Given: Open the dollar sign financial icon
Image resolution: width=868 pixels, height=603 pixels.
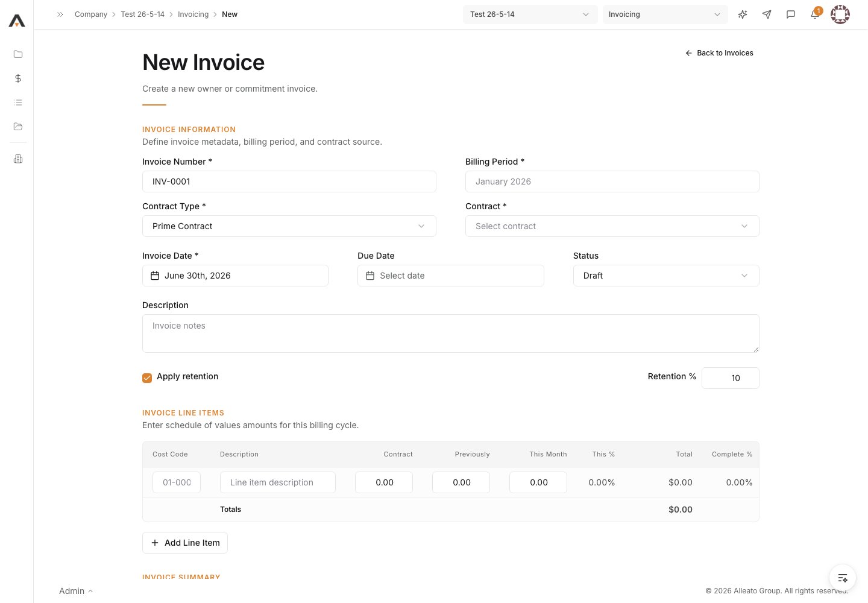Looking at the screenshot, I should [x=18, y=78].
